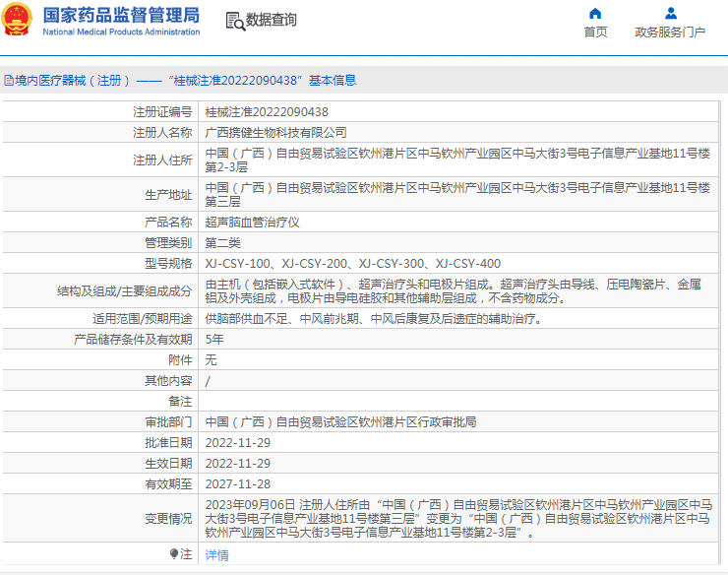Screen dimensions: 728x575
Task: Click management category value 第二类
Action: pos(223,242)
